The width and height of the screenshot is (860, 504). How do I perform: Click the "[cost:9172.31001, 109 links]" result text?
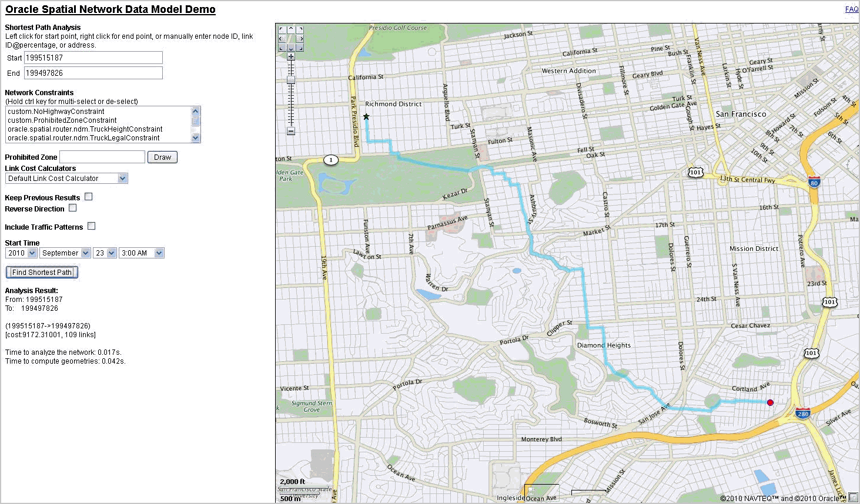[51, 335]
